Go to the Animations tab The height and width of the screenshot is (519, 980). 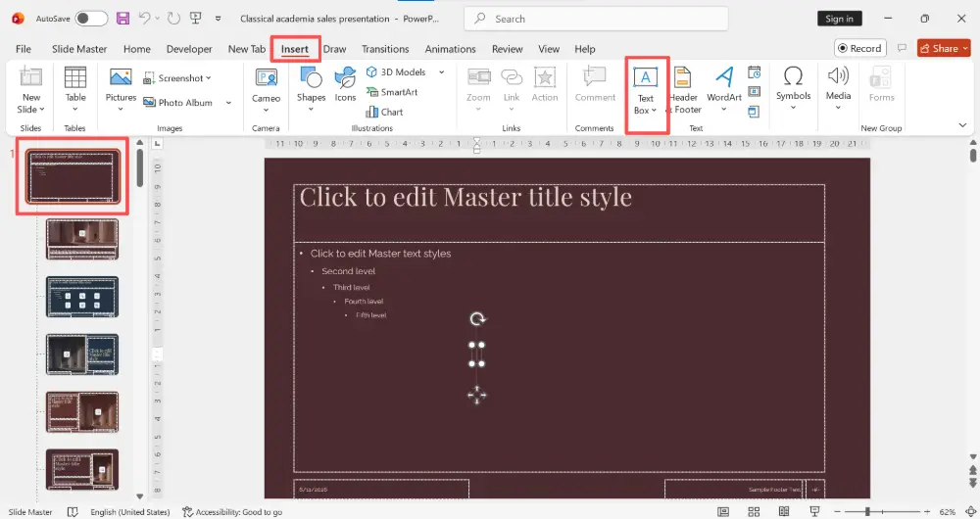pos(450,49)
